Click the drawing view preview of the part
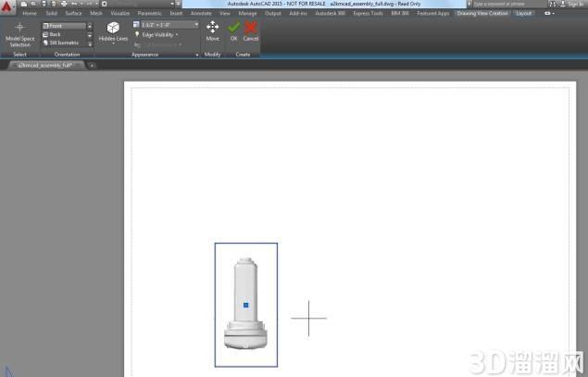This screenshot has width=588, height=377. tap(245, 304)
